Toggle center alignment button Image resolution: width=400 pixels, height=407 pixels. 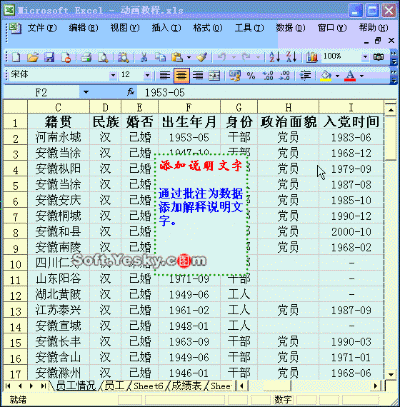tap(181, 76)
